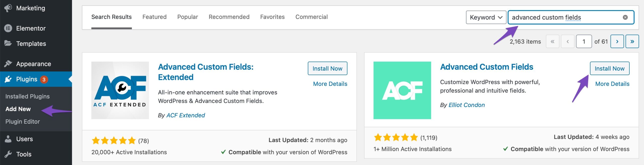Click the Plugins plug icon
Screen dimensions: 644x165
[x=8, y=79]
